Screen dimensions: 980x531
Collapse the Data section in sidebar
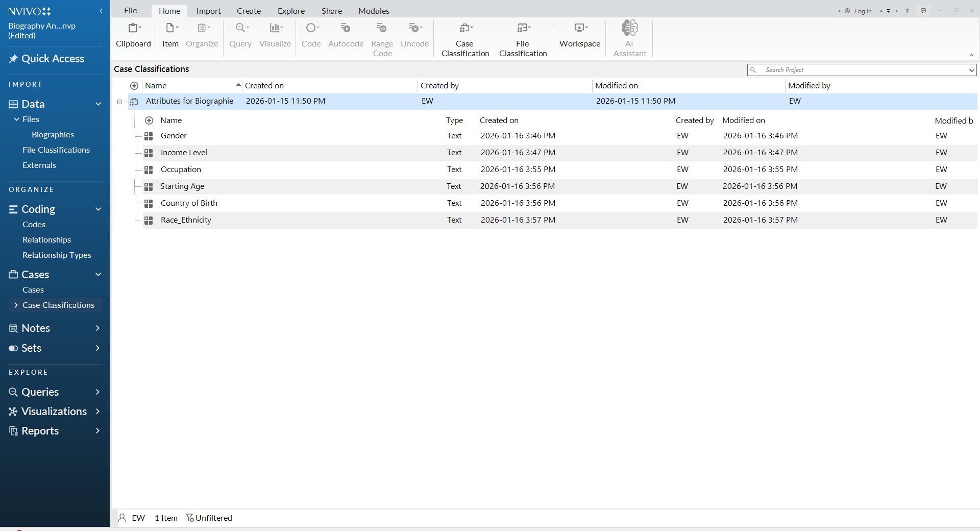coord(98,104)
